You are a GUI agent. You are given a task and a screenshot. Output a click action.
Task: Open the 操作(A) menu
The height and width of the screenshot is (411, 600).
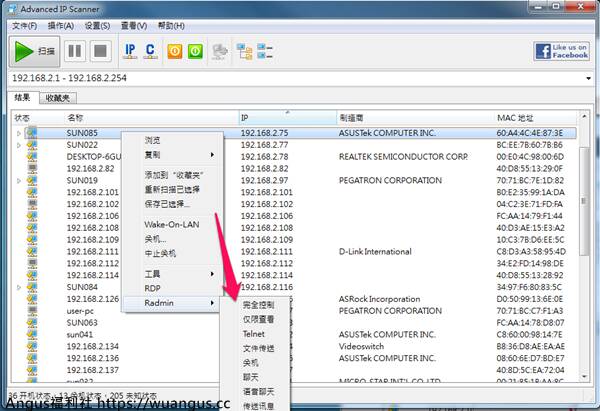coord(61,26)
